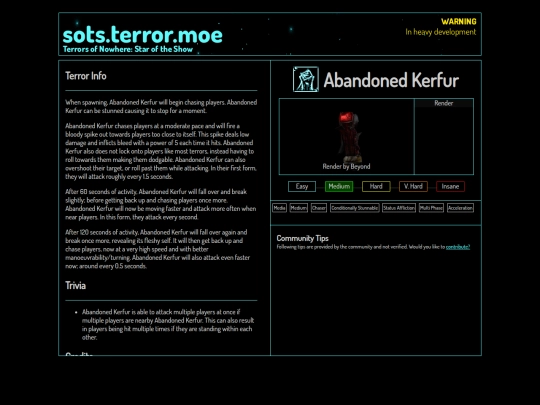Click the 'Render by Beyond' caption
The height and width of the screenshot is (405, 540).
346,166
